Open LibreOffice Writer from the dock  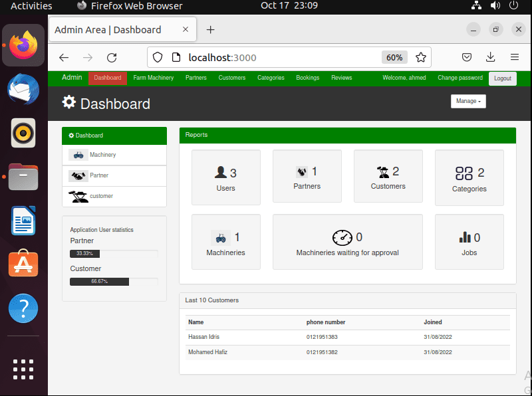tap(23, 221)
